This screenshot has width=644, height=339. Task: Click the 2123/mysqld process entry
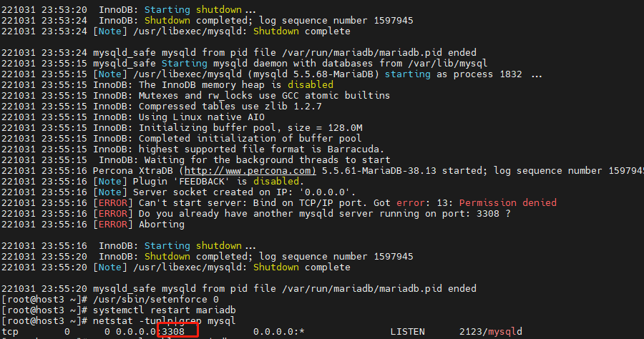click(x=490, y=332)
